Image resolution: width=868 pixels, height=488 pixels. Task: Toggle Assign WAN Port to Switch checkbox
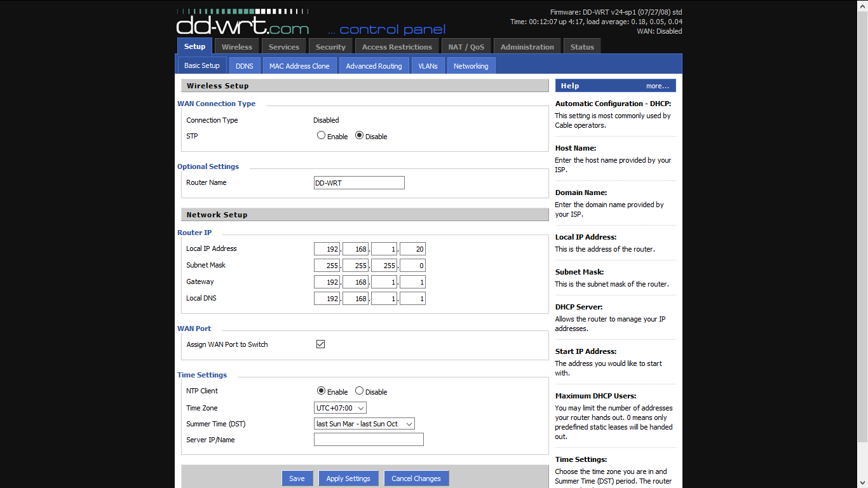click(x=320, y=344)
